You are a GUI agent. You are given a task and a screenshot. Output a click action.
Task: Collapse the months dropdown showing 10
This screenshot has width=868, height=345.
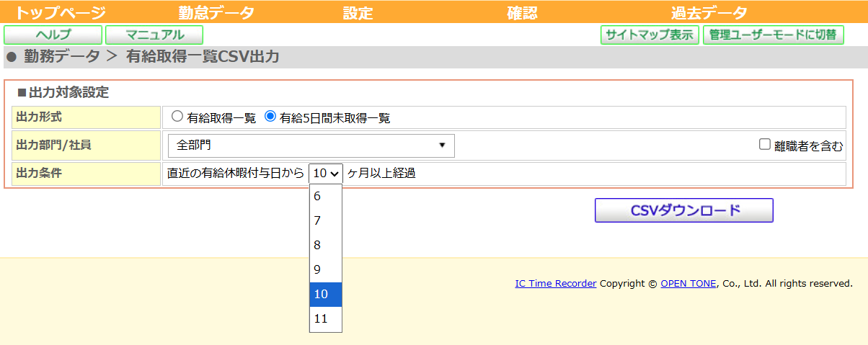[x=325, y=174]
